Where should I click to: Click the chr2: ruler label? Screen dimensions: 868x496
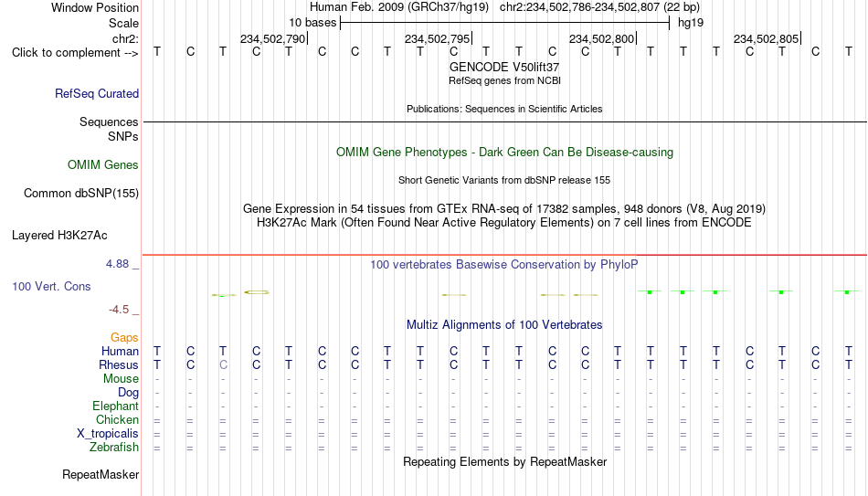125,38
